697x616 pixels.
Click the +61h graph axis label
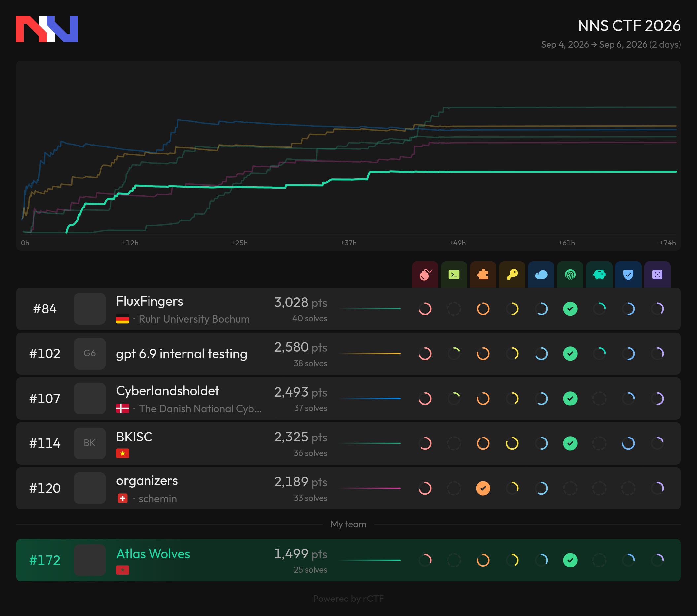point(566,243)
